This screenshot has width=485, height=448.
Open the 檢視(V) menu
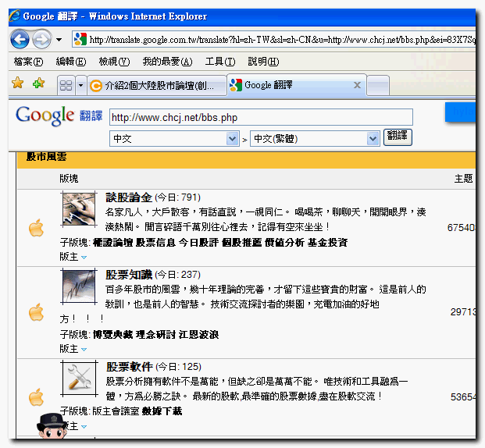point(114,62)
